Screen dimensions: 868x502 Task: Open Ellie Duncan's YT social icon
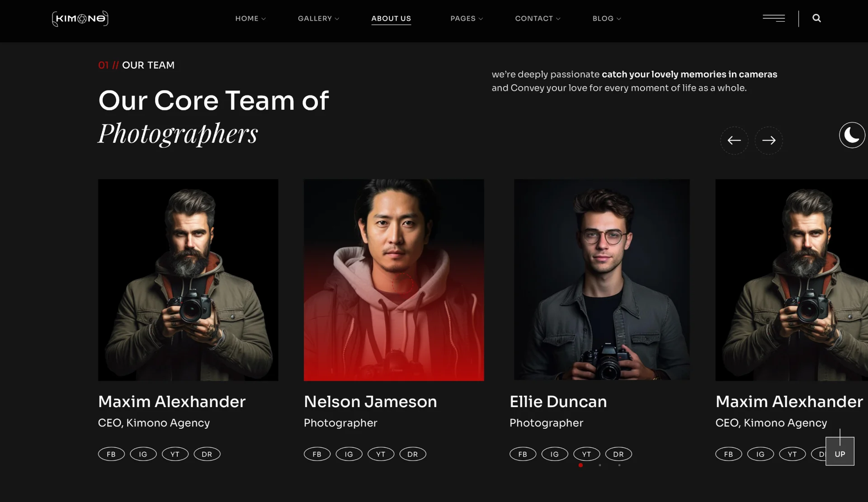coord(586,454)
